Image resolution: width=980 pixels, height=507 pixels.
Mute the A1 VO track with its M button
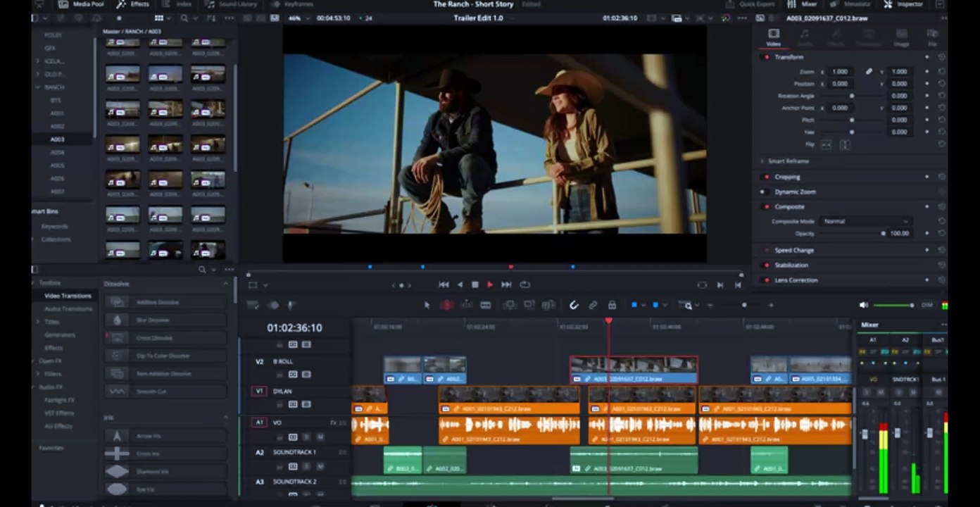320,437
